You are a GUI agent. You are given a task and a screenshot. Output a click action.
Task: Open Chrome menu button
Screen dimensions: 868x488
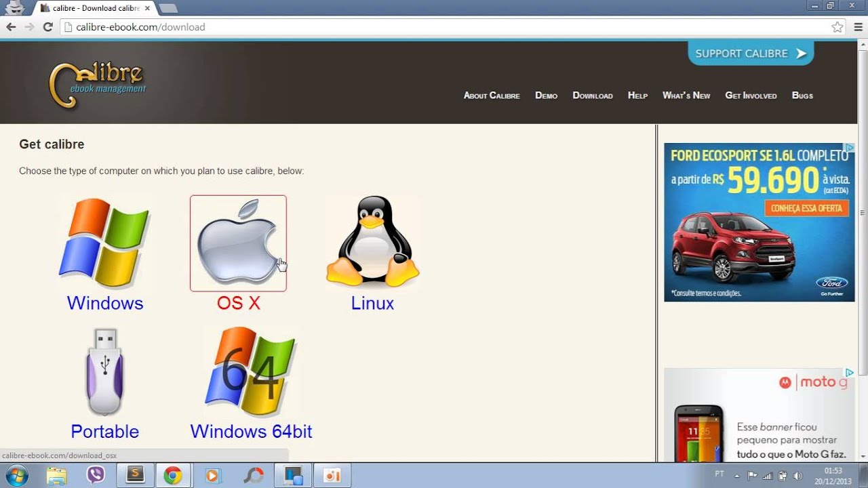pyautogui.click(x=859, y=27)
